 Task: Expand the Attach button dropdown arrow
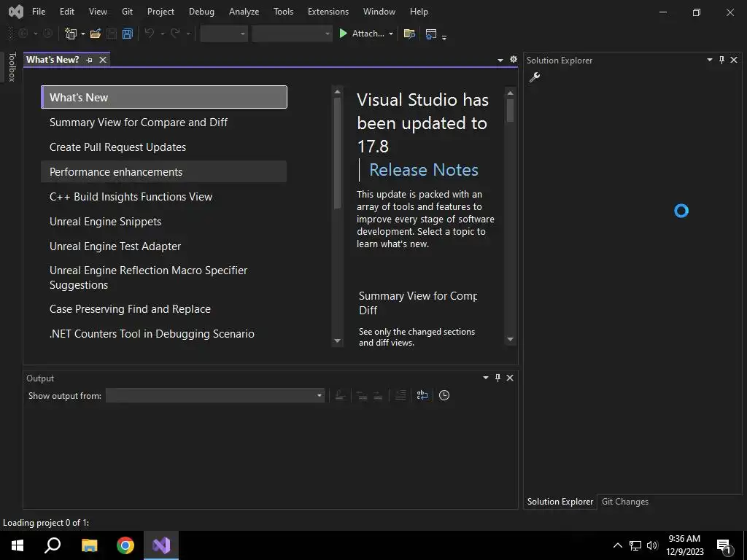391,34
